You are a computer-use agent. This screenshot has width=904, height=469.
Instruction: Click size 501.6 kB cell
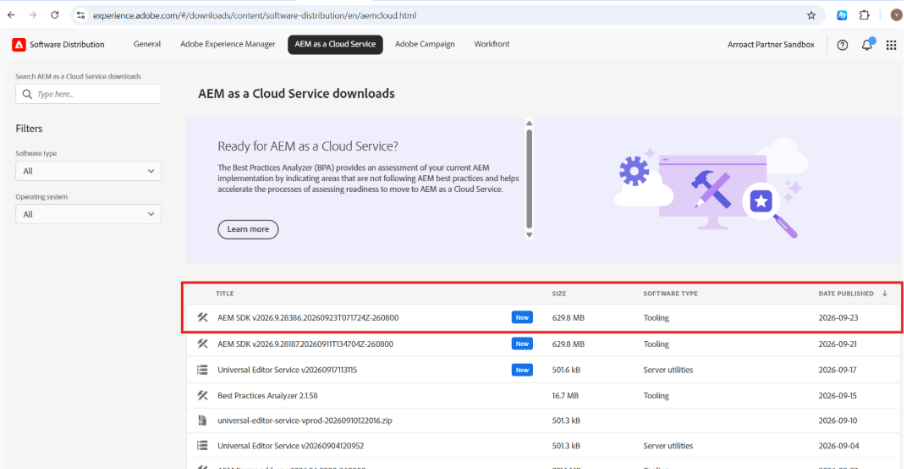(566, 370)
